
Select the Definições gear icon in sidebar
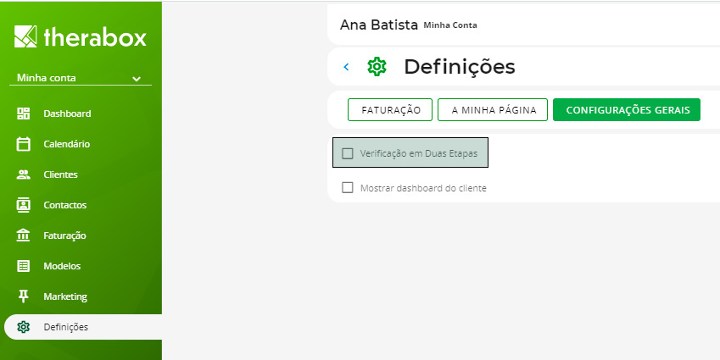pyautogui.click(x=23, y=327)
